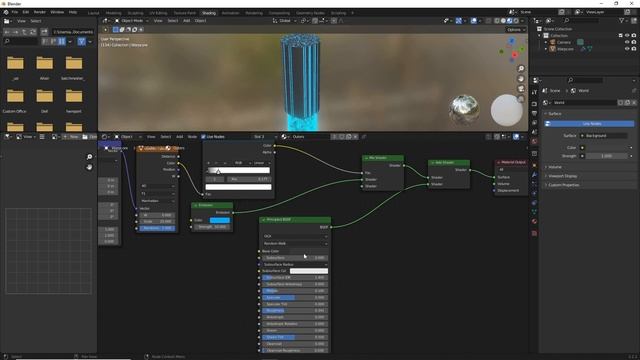Click the file browser refresh icon

pos(33,32)
